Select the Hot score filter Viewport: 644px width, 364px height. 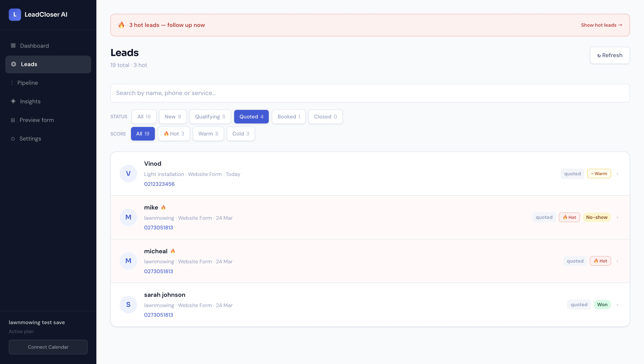click(x=174, y=134)
